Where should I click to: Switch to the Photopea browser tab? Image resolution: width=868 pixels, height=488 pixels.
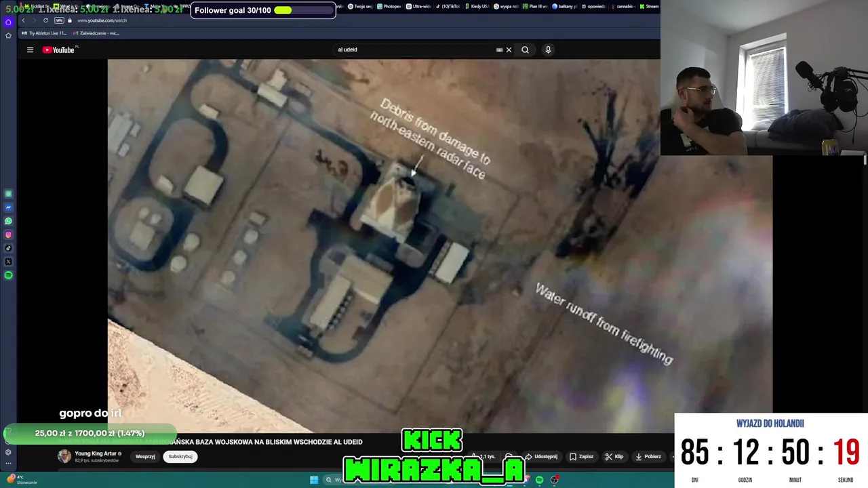390,6
